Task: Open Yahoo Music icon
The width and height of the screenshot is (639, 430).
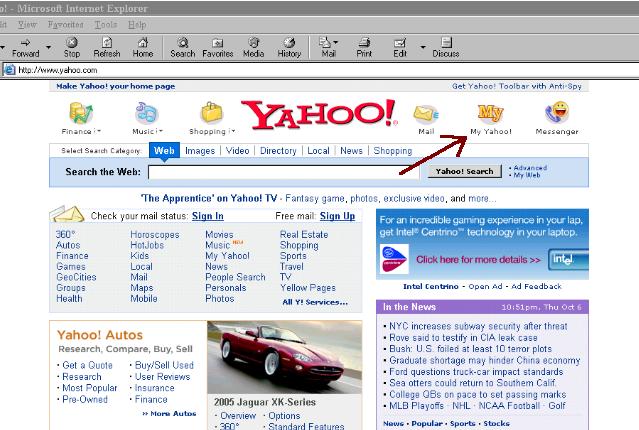Action: click(x=146, y=113)
